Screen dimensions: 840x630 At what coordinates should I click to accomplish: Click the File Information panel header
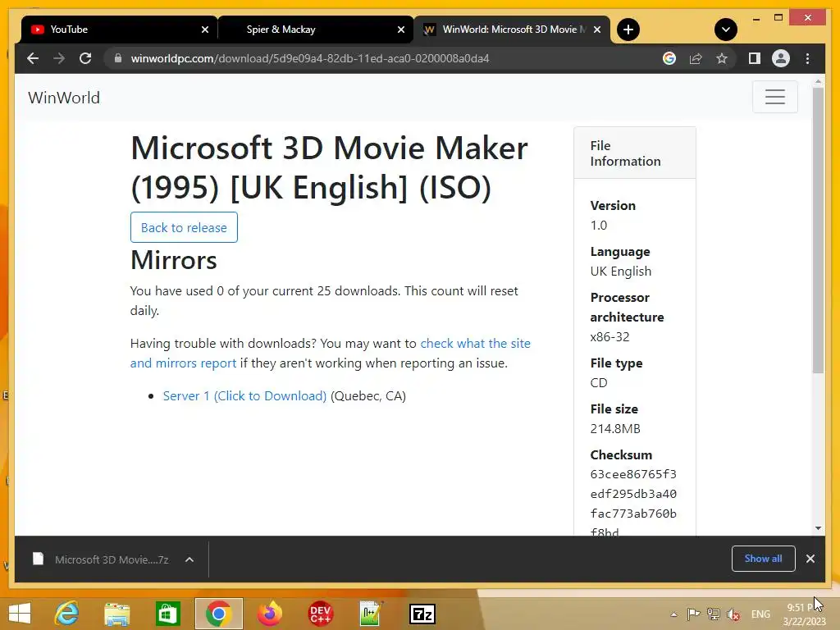[x=635, y=153]
